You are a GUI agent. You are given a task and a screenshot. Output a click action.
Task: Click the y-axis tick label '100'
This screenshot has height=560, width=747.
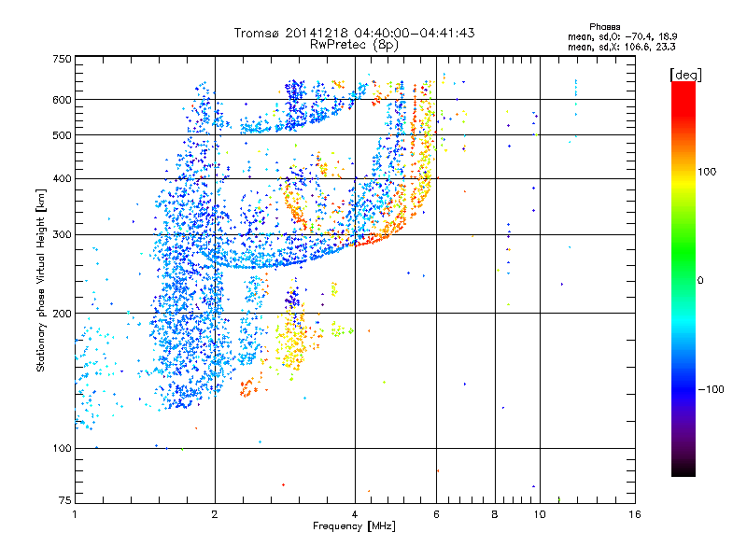(x=62, y=449)
